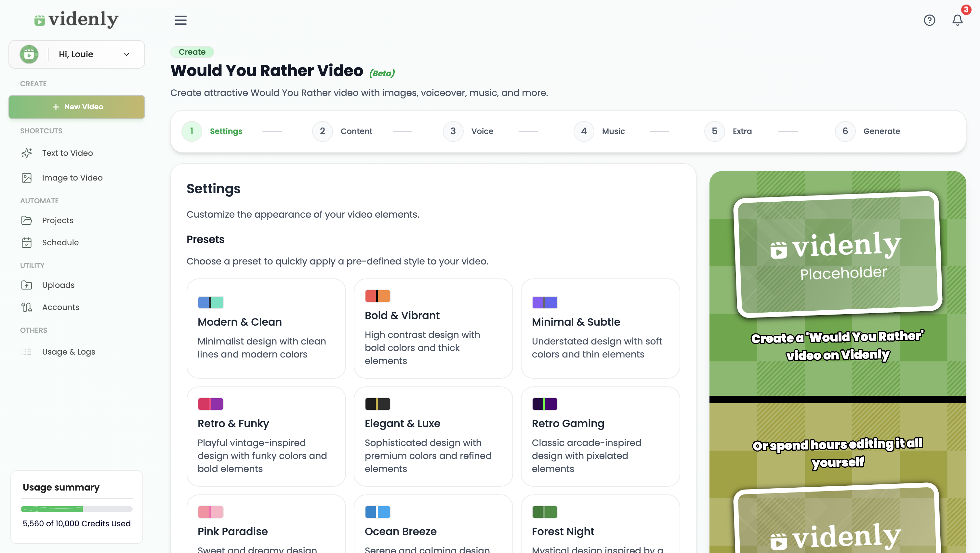The height and width of the screenshot is (553, 980).
Task: Click the Image to Video picture icon
Action: [27, 178]
